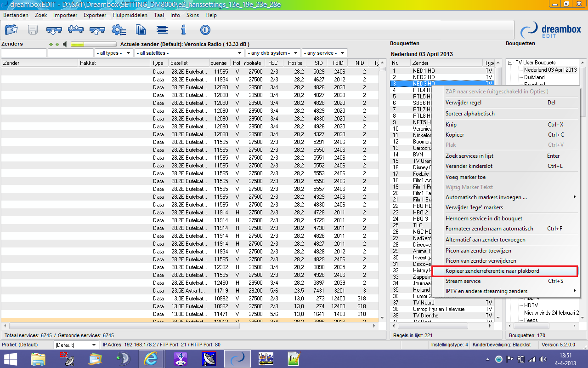Collapse the TV User Bouquets tree node
This screenshot has height=368, width=588.
click(x=511, y=63)
